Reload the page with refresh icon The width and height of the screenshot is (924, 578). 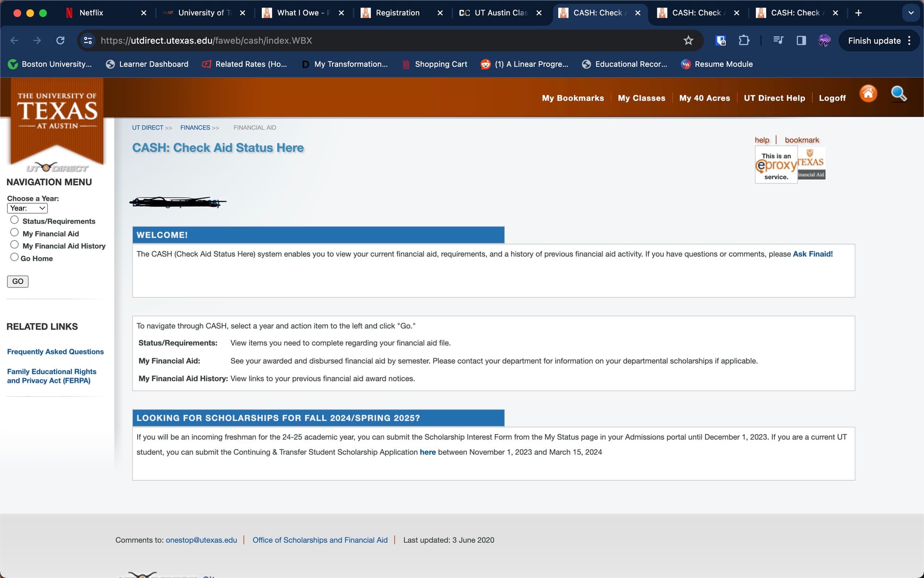pyautogui.click(x=60, y=40)
